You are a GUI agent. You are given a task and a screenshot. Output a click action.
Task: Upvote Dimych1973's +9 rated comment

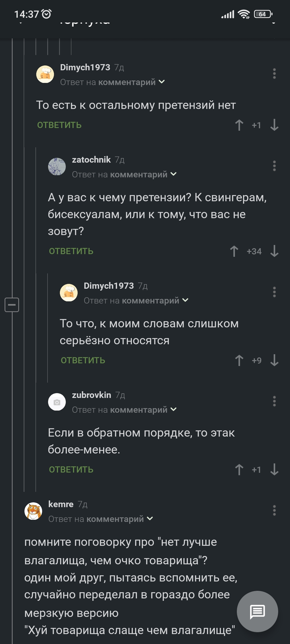point(239,360)
